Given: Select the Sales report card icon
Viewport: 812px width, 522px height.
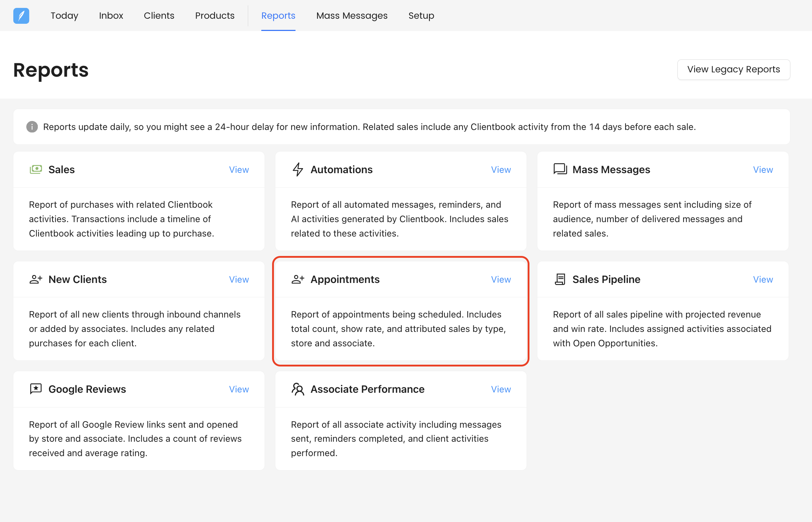Looking at the screenshot, I should point(36,169).
